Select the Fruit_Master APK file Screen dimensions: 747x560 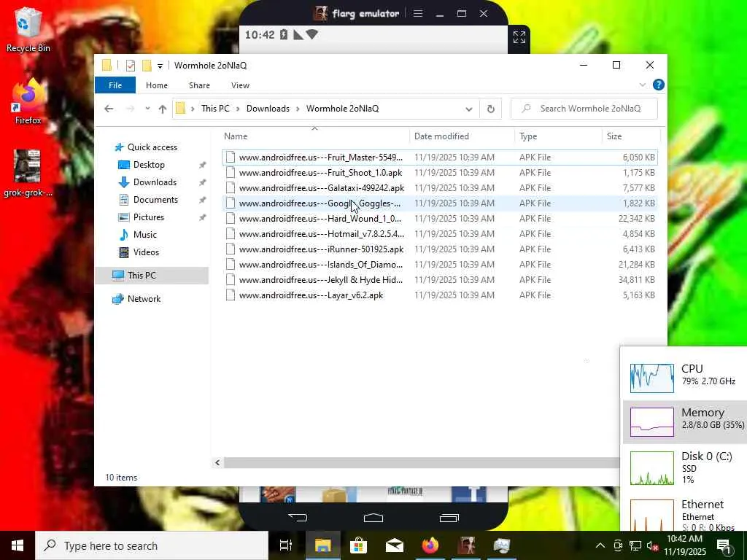[439, 157]
